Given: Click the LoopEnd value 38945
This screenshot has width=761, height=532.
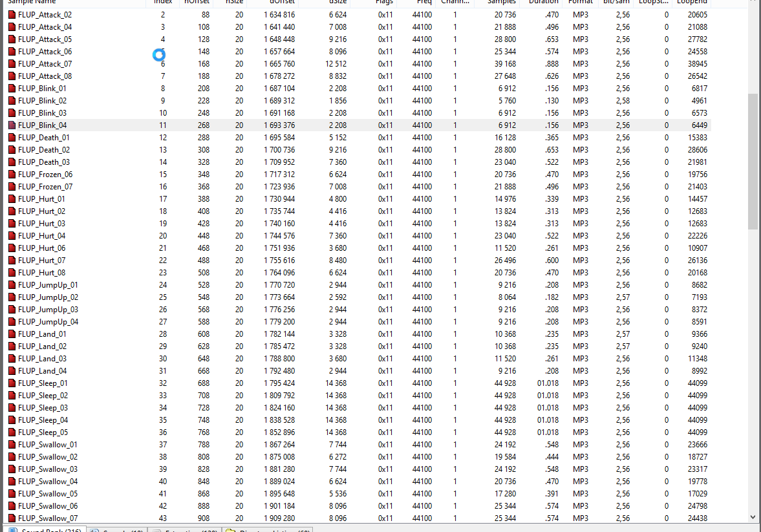Looking at the screenshot, I should coord(698,63).
